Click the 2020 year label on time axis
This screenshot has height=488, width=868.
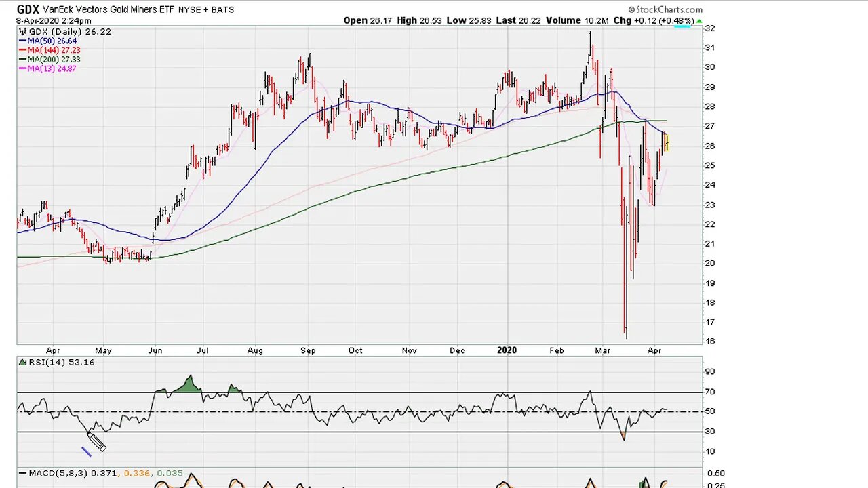tap(507, 350)
